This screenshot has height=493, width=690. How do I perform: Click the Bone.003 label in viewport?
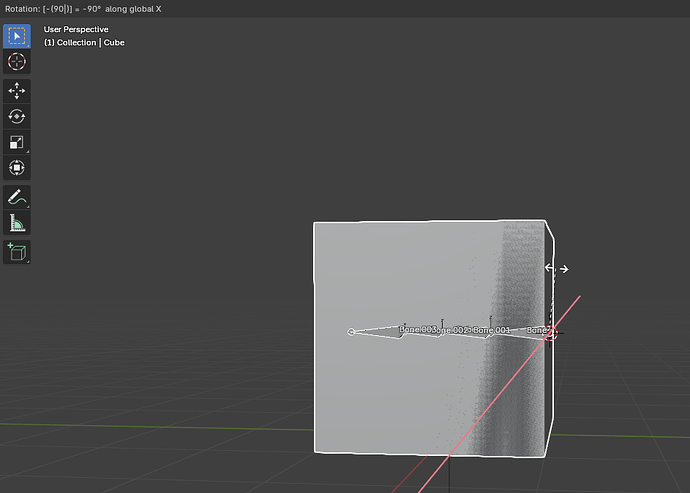coord(417,329)
